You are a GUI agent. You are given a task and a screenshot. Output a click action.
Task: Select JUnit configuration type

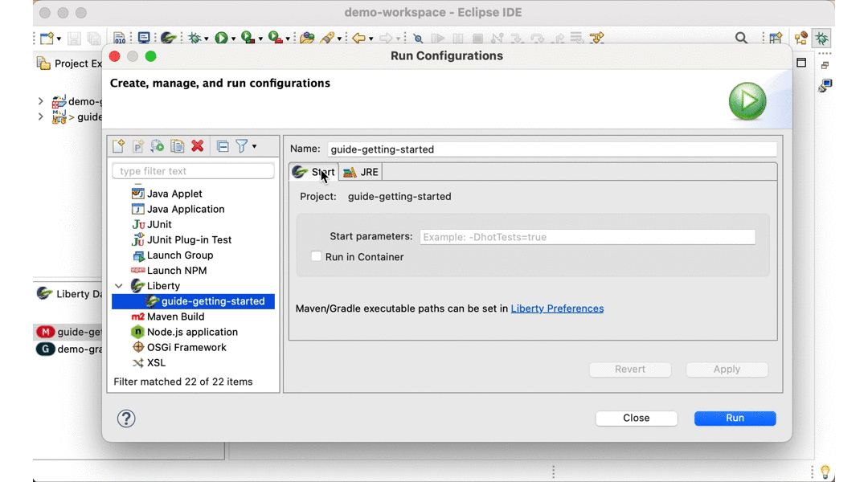tap(159, 225)
